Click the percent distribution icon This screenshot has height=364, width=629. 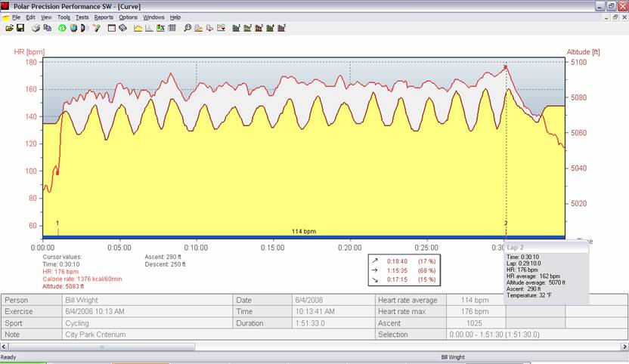(x=160, y=28)
